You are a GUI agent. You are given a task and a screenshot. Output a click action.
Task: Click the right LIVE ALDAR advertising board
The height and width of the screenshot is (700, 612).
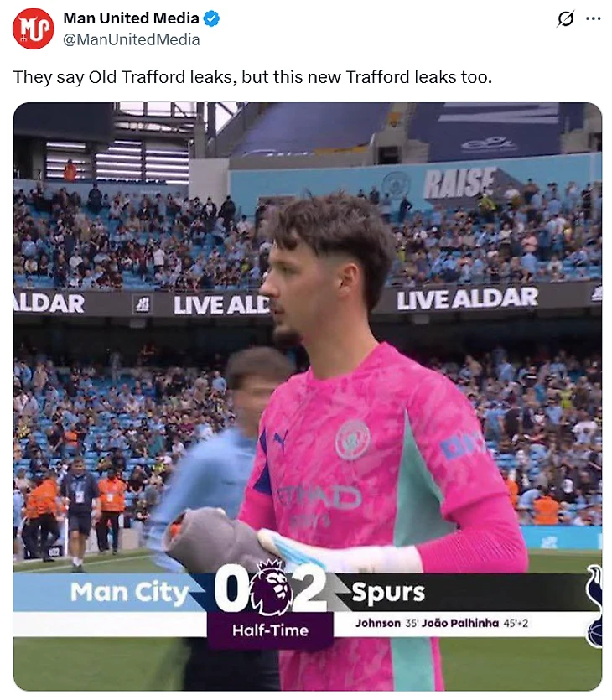[467, 298]
